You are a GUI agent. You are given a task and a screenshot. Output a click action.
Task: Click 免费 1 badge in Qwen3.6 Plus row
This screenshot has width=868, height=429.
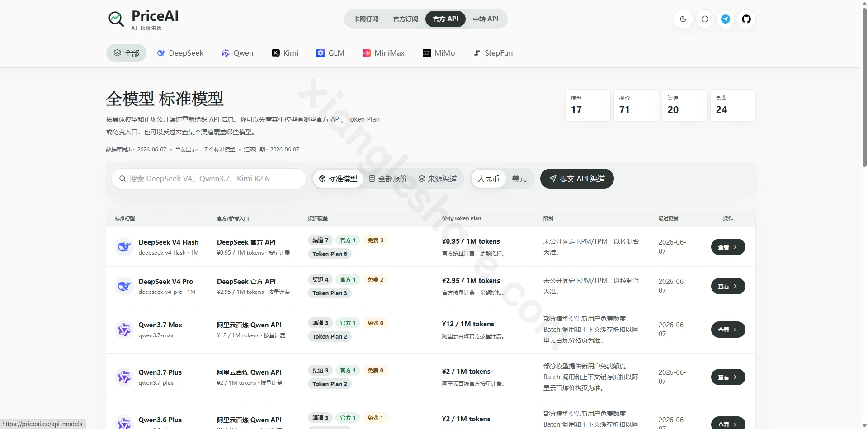[375, 418]
